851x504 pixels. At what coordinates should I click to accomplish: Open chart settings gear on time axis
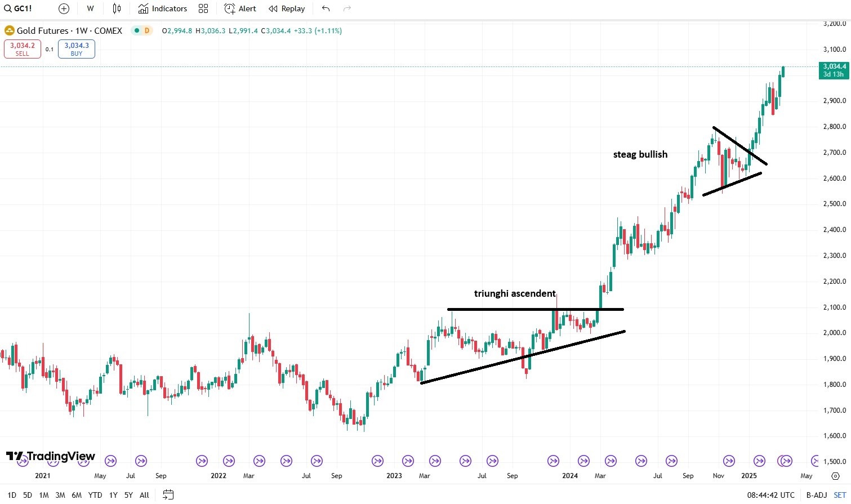(x=835, y=476)
